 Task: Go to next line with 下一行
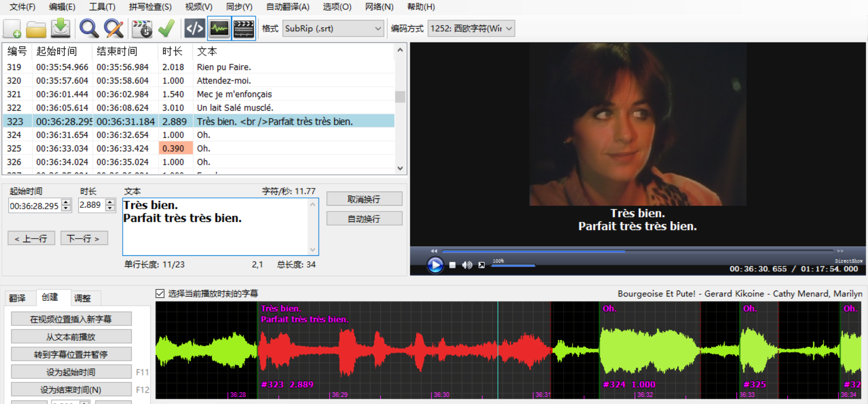click(x=84, y=238)
